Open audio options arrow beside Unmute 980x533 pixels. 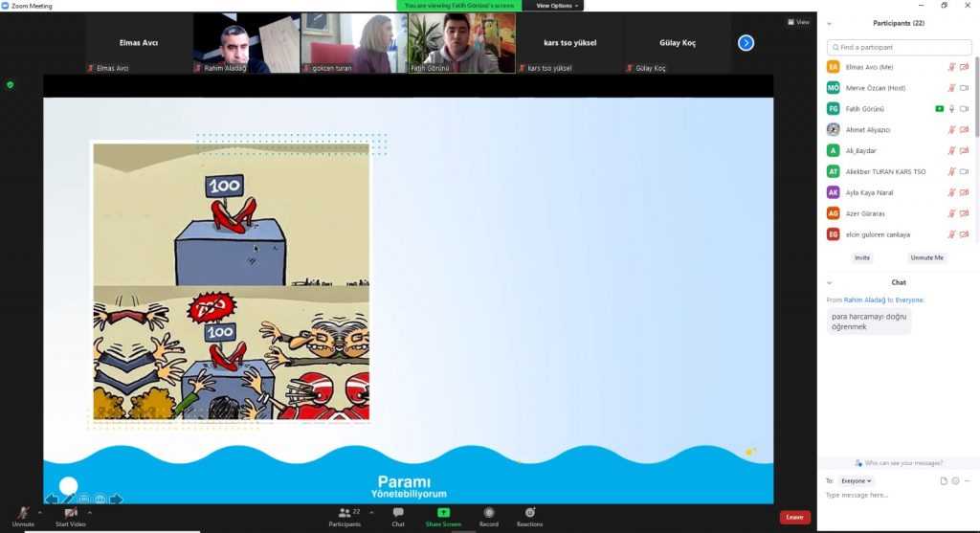tap(39, 512)
